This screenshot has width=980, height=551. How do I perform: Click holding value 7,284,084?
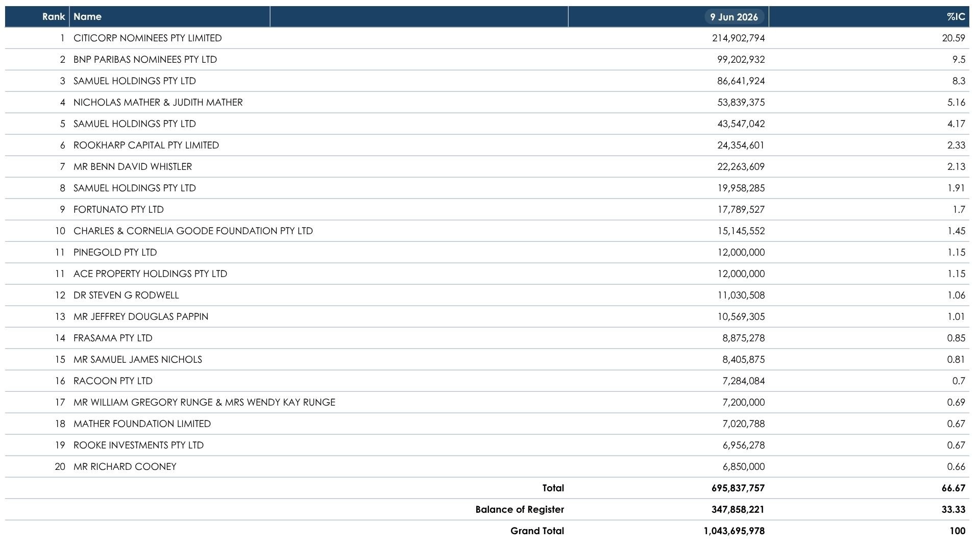coord(744,381)
